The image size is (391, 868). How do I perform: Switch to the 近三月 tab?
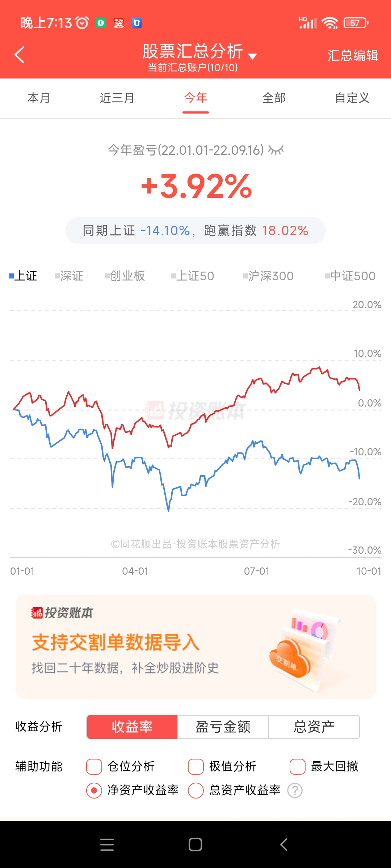tap(117, 98)
